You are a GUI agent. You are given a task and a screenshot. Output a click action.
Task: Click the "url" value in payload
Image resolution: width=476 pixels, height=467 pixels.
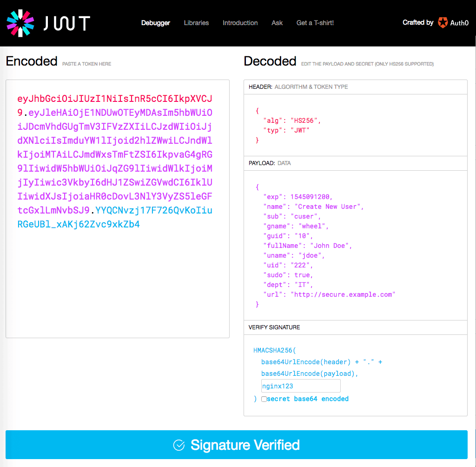(343, 294)
